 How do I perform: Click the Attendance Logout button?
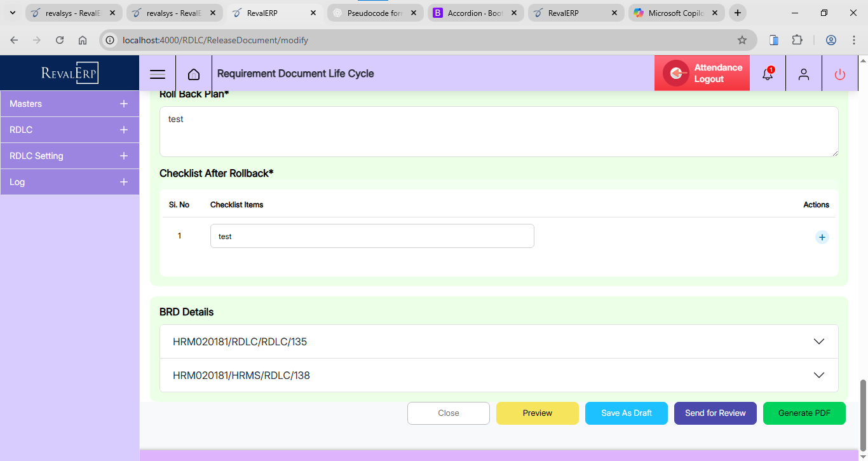pos(702,73)
